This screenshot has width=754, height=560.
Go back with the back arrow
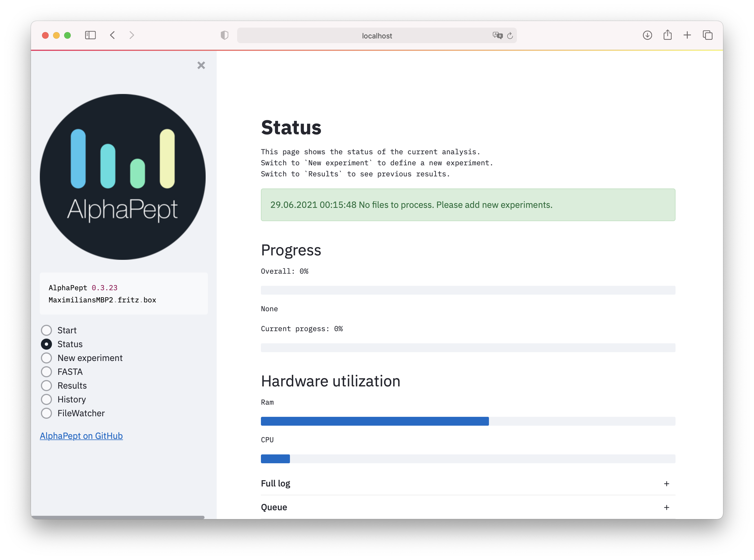pyautogui.click(x=112, y=35)
